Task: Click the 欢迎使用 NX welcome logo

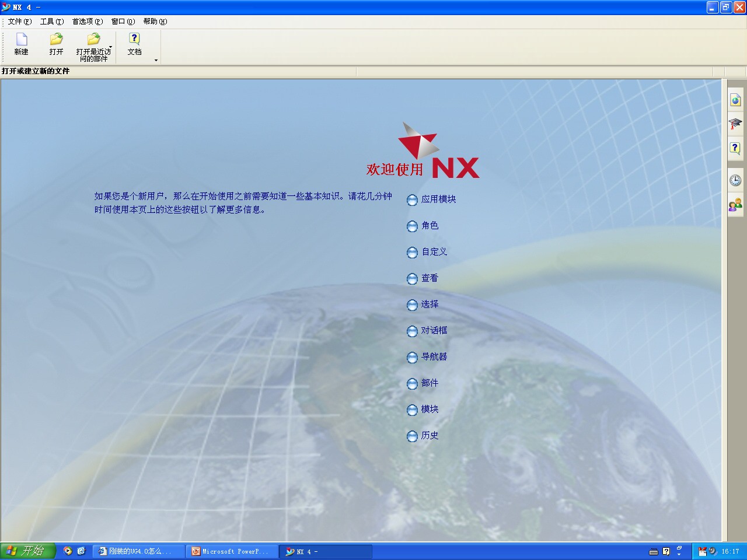Action: point(423,150)
